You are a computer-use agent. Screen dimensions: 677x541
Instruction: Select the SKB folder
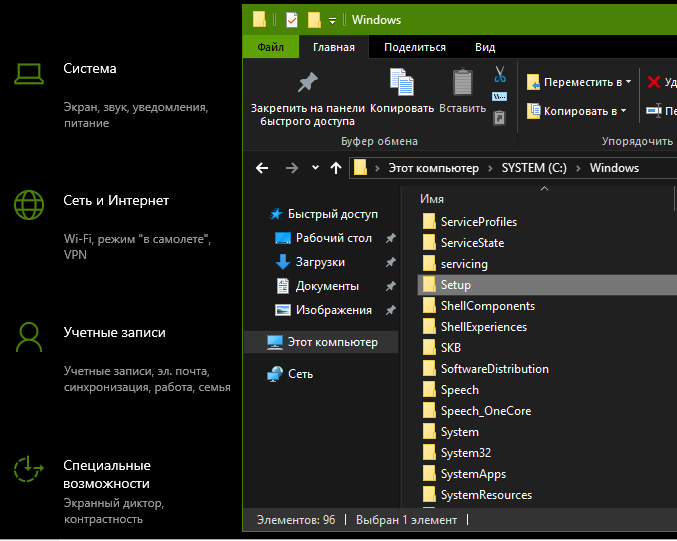coord(451,348)
